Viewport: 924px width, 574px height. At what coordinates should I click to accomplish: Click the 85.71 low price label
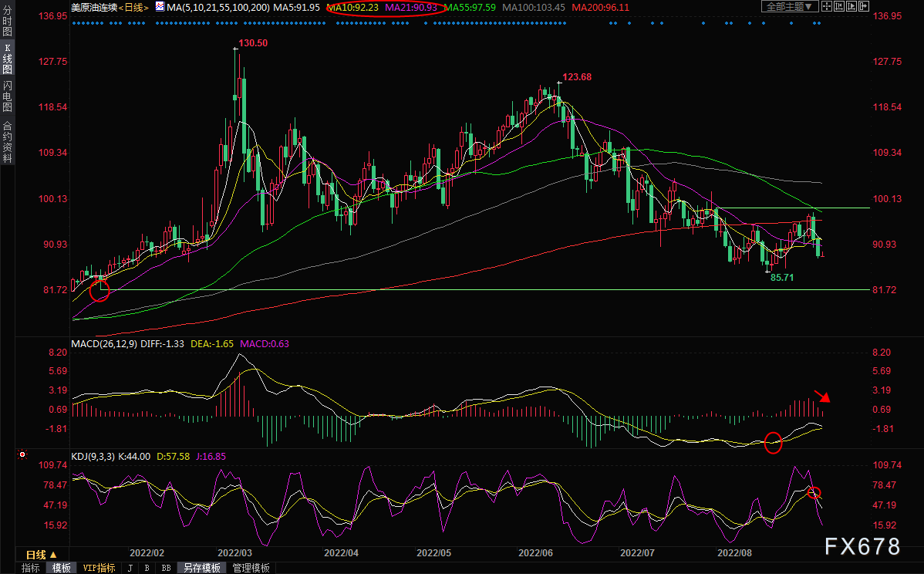[782, 278]
